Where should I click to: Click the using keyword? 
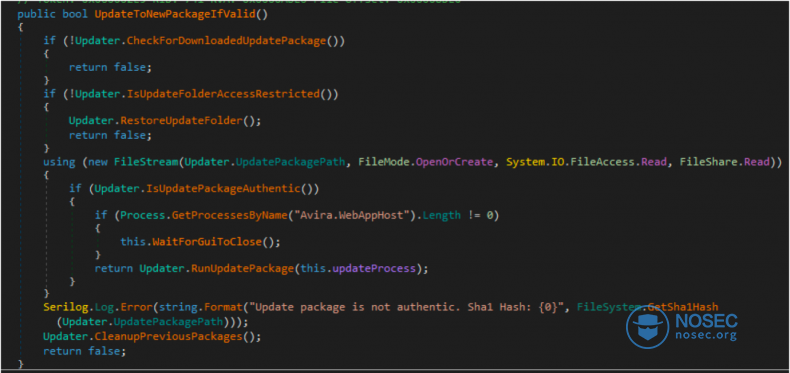pyautogui.click(x=59, y=162)
